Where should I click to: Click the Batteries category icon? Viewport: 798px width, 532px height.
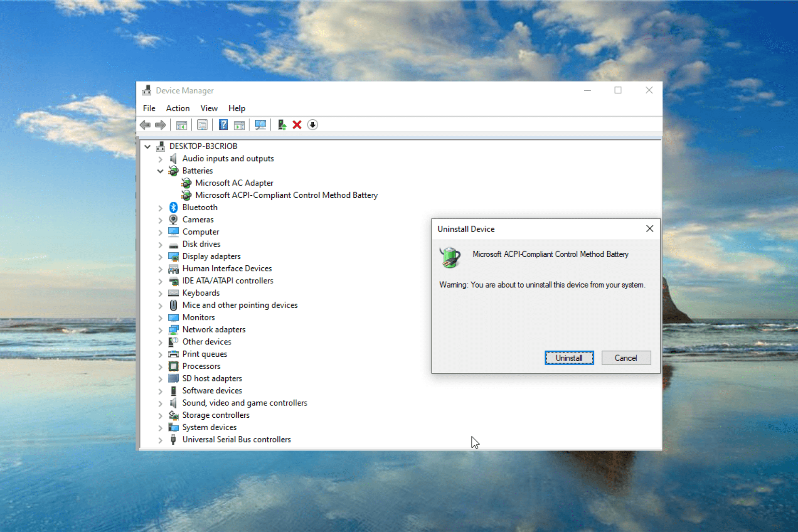(173, 171)
